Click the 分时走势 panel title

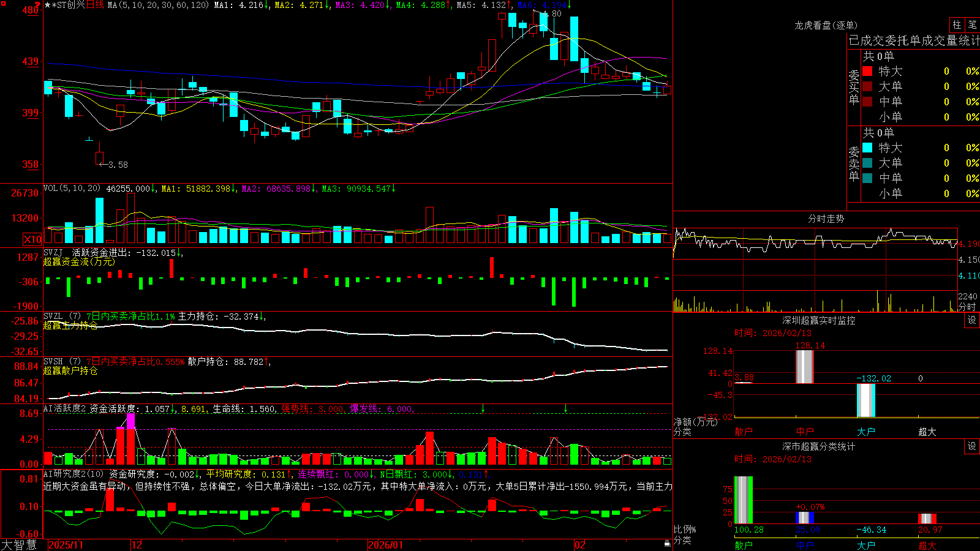click(826, 219)
